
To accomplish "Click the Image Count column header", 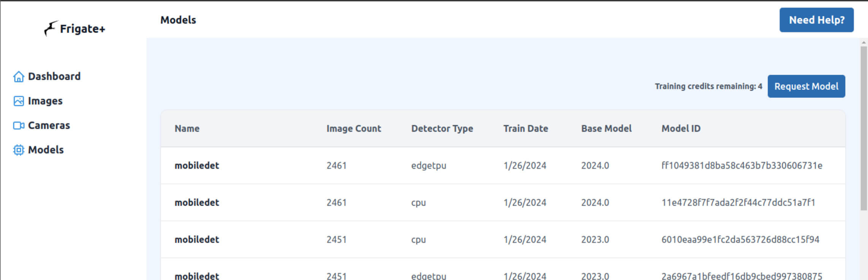I will [x=353, y=129].
